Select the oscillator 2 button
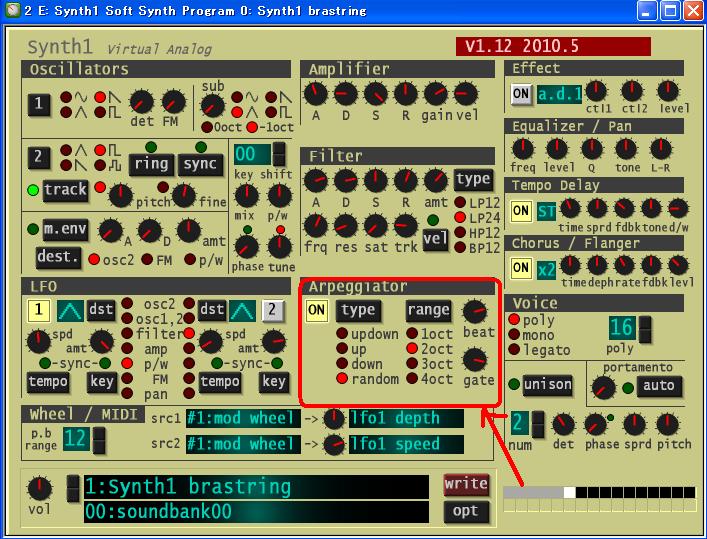The width and height of the screenshot is (707, 539). pyautogui.click(x=39, y=157)
